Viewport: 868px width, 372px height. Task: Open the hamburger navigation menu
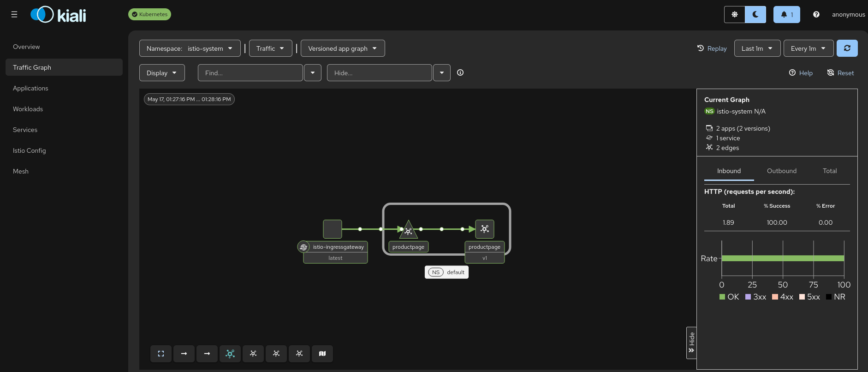[14, 14]
